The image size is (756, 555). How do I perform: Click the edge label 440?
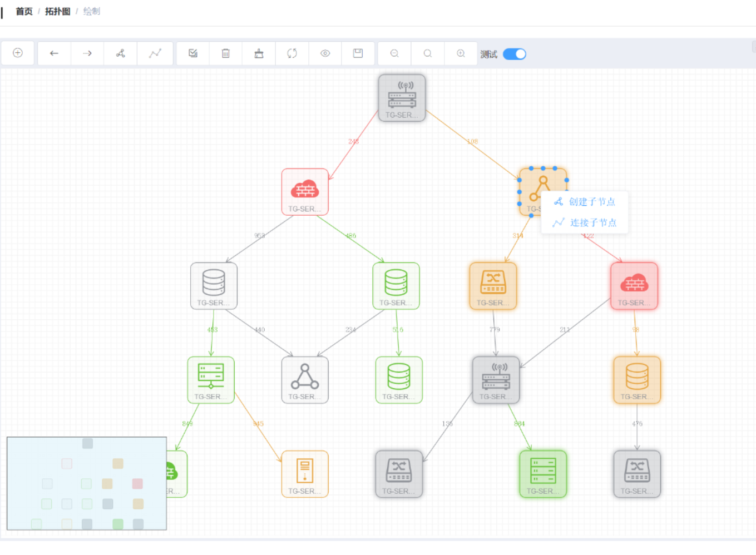259,330
